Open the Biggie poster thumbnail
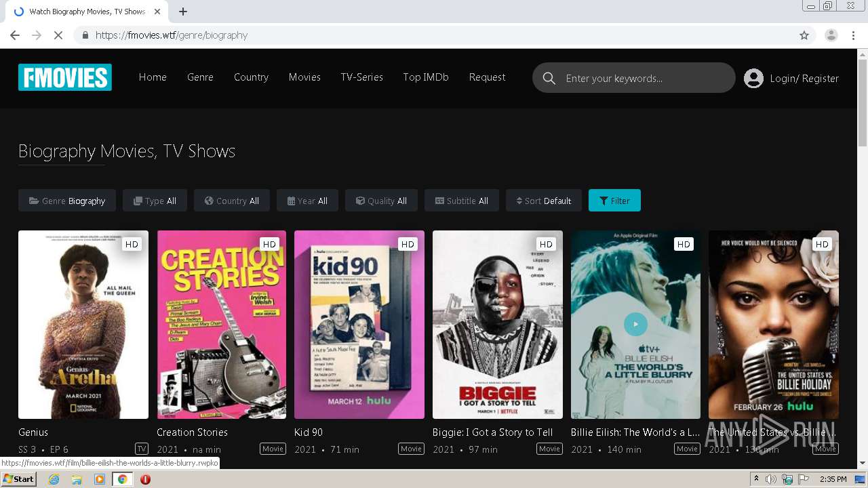This screenshot has height=488, width=868. coord(498,325)
